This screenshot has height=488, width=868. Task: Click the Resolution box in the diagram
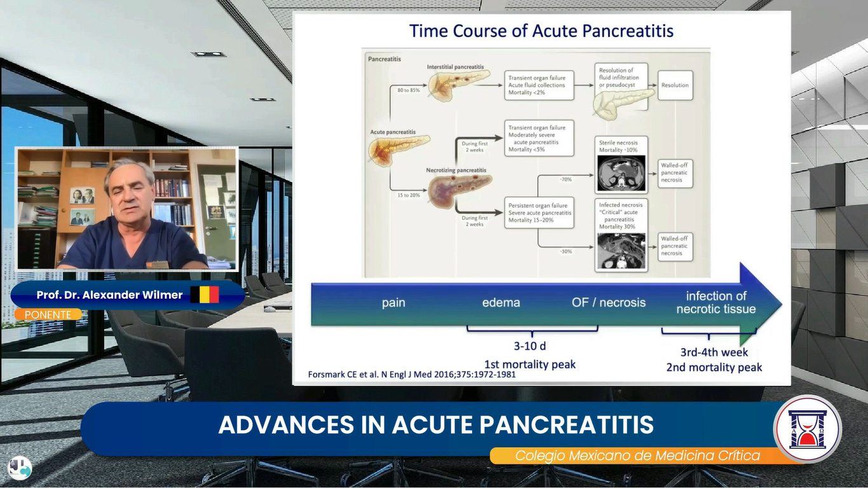tap(675, 85)
